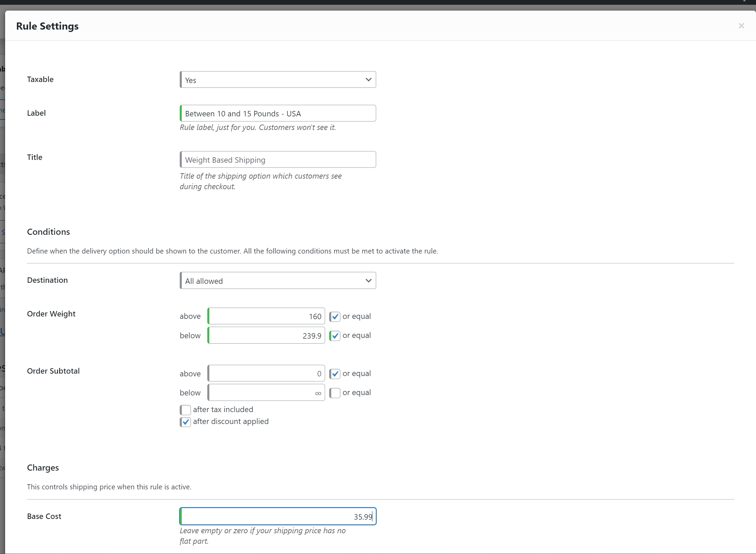Viewport: 756px width, 554px height.
Task: Click Order Subtotal above field showing 0
Action: 266,374
